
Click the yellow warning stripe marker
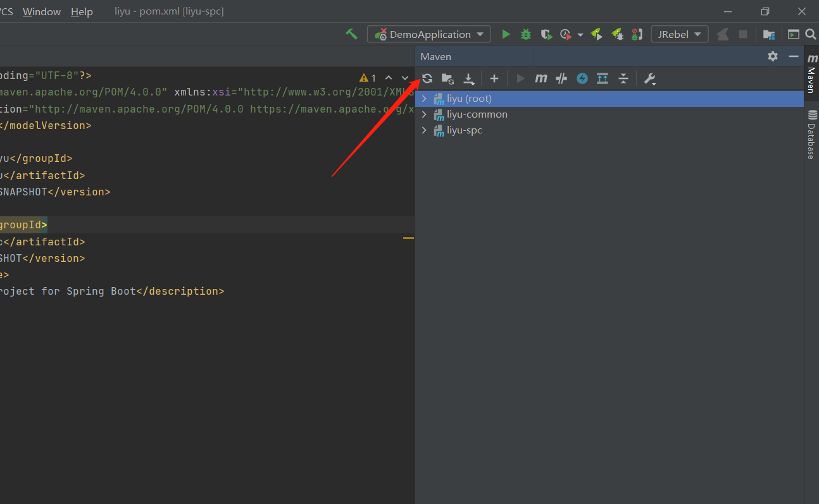[408, 238]
